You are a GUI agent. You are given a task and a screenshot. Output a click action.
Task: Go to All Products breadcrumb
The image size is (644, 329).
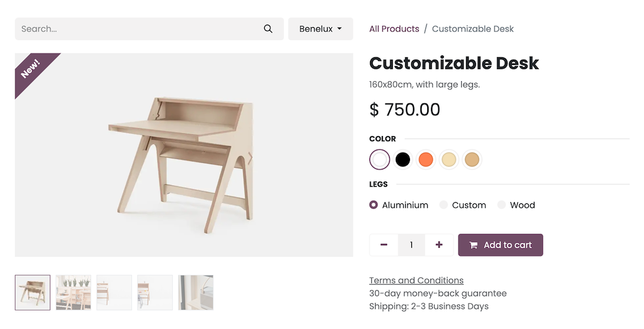coord(394,29)
